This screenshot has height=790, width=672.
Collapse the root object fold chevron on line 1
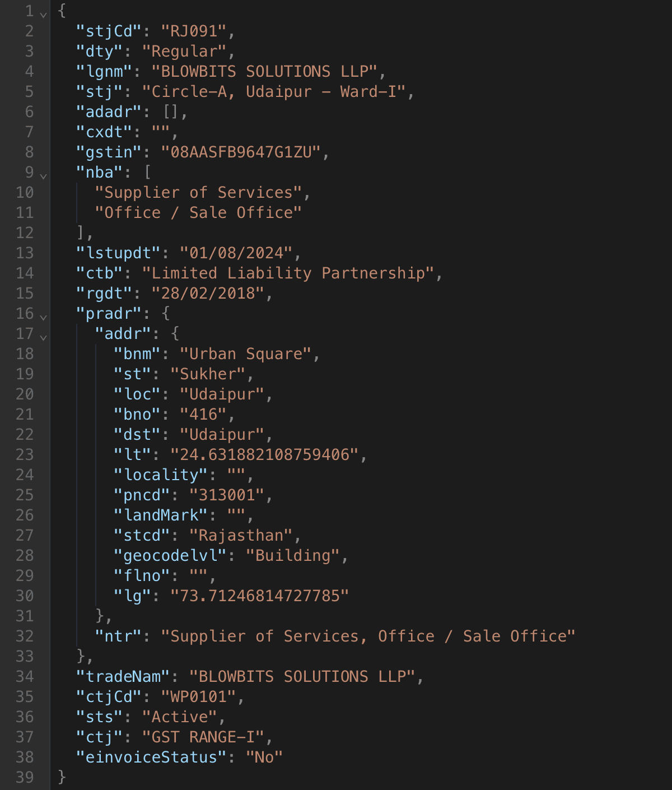43,13
